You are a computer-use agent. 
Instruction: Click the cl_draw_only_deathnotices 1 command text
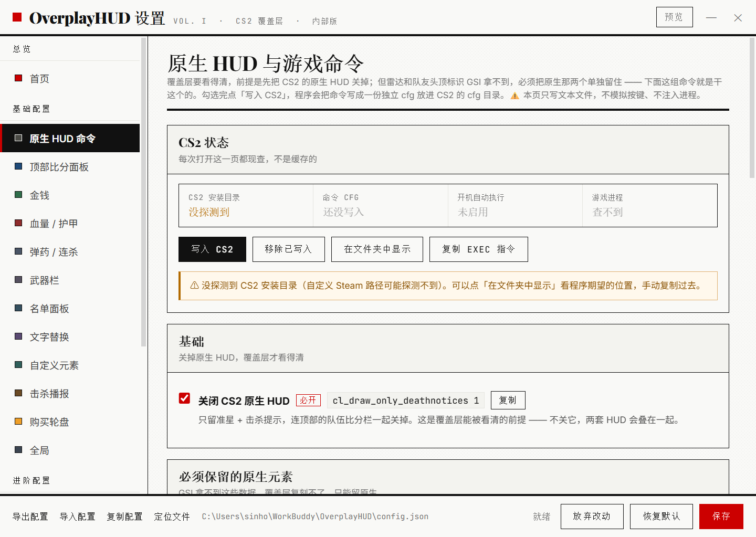(406, 401)
